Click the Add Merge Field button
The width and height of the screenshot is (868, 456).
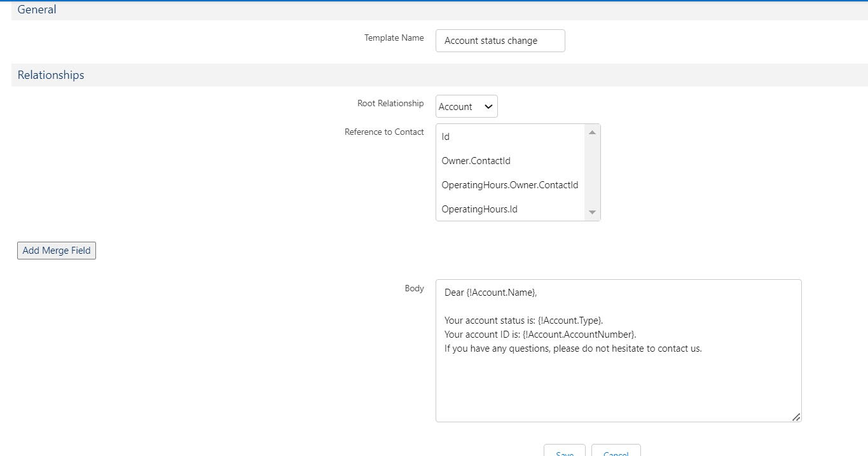[57, 251]
